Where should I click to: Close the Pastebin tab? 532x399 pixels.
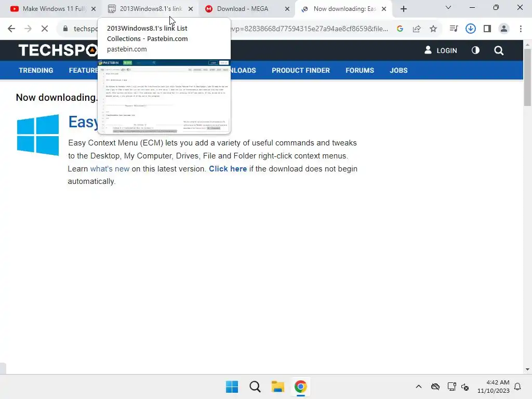(x=191, y=9)
